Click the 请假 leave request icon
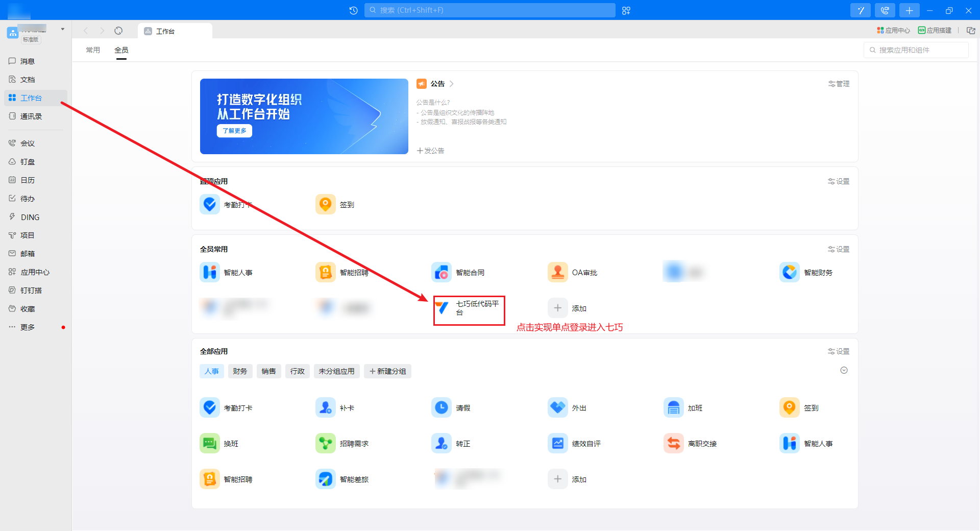The height and width of the screenshot is (531, 980). pyautogui.click(x=442, y=408)
